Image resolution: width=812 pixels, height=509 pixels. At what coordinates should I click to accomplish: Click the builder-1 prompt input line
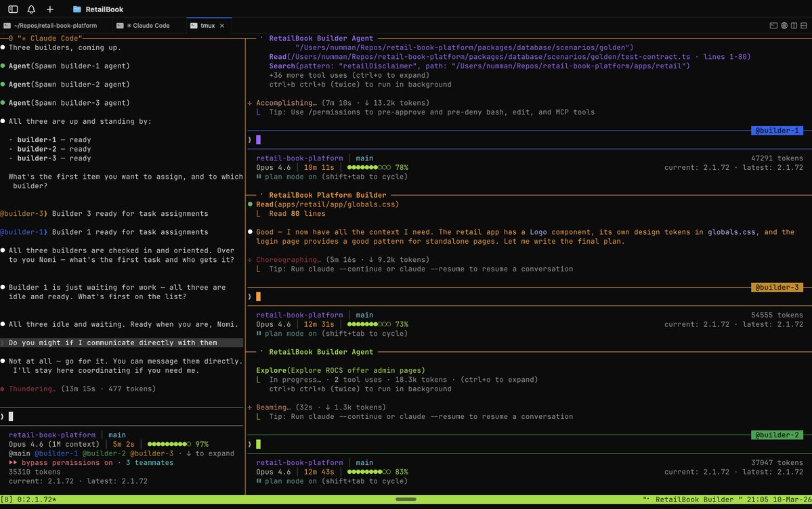[258, 139]
